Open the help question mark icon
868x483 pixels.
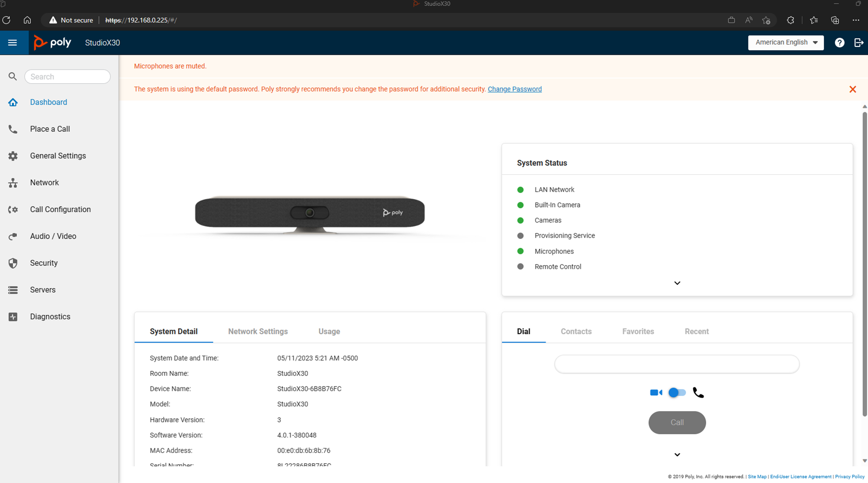[839, 43]
